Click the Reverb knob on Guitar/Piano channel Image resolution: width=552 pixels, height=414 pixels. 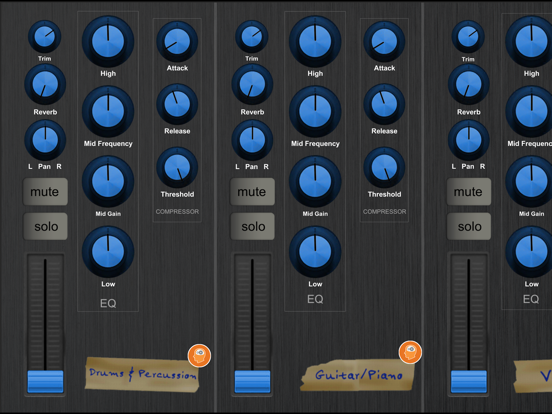click(252, 84)
